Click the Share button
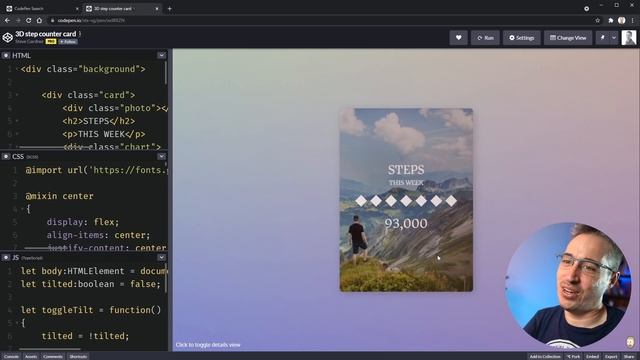Image resolution: width=640 pixels, height=360 pixels. [629, 356]
